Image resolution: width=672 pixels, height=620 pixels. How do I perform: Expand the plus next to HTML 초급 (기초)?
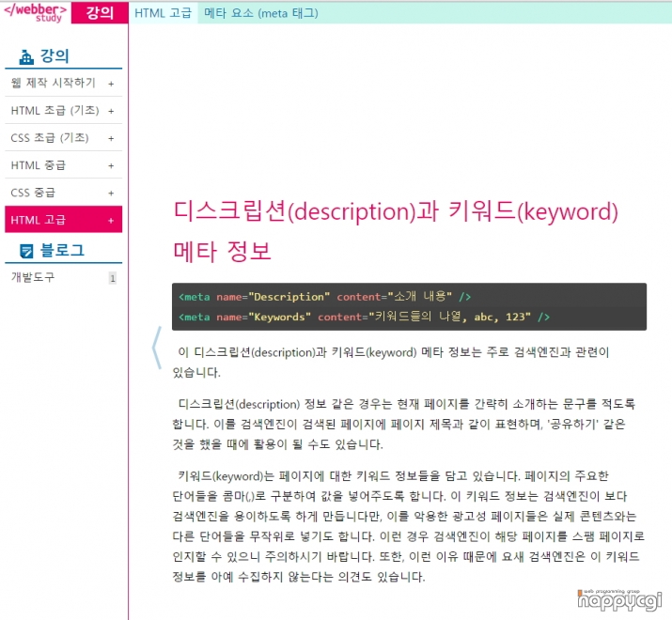click(x=111, y=111)
